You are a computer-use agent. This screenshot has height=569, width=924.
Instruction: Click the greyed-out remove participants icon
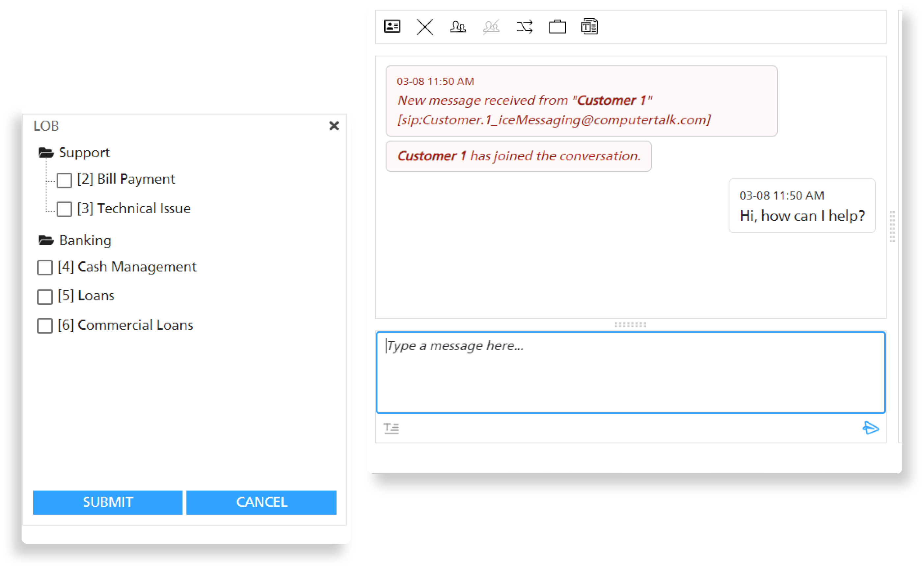click(491, 27)
